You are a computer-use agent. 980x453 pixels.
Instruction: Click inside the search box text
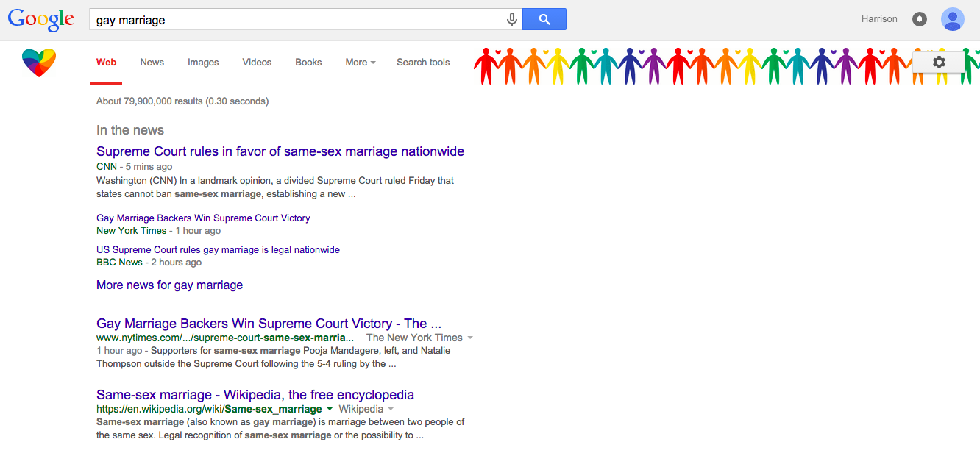(131, 20)
